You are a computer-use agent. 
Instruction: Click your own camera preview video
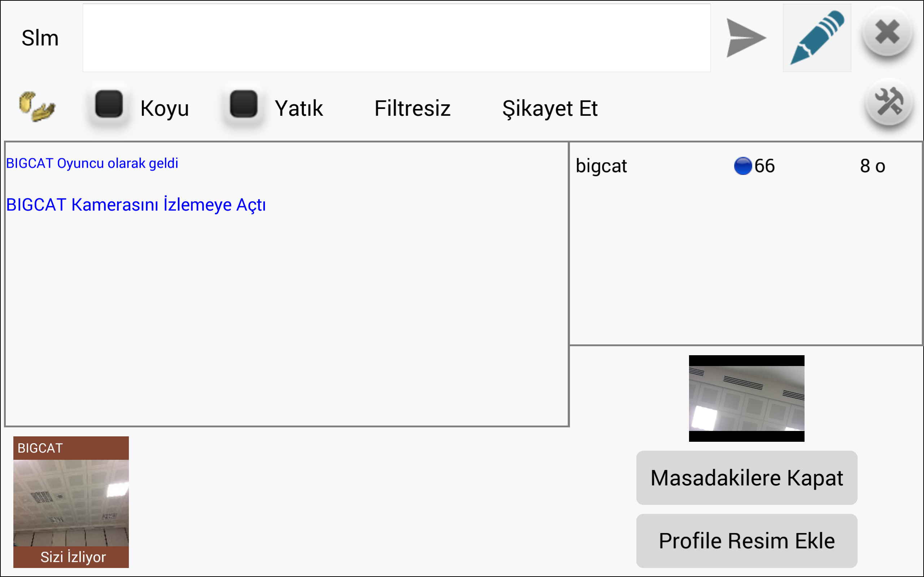[746, 398]
